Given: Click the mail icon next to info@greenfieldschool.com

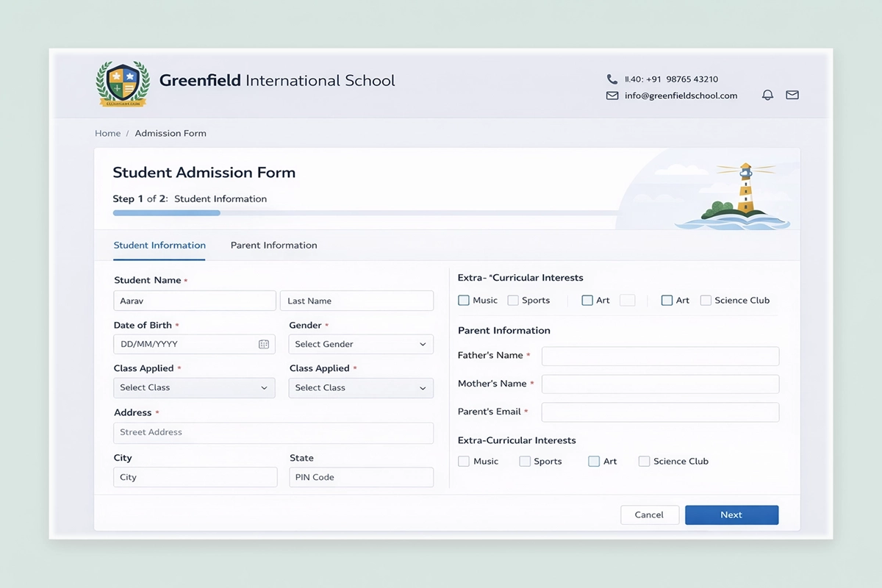Looking at the screenshot, I should [612, 96].
